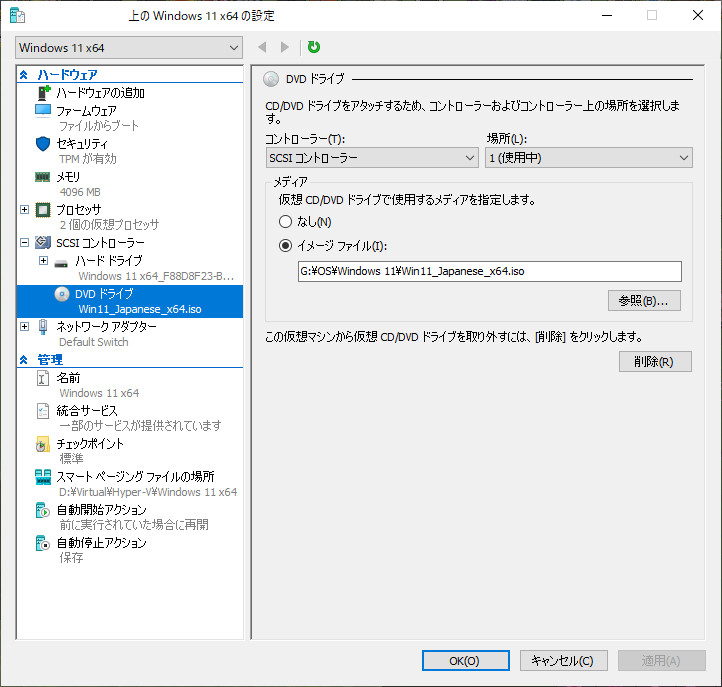Image resolution: width=722 pixels, height=687 pixels.
Task: Select チェックポイント tree item
Action: coord(90,444)
